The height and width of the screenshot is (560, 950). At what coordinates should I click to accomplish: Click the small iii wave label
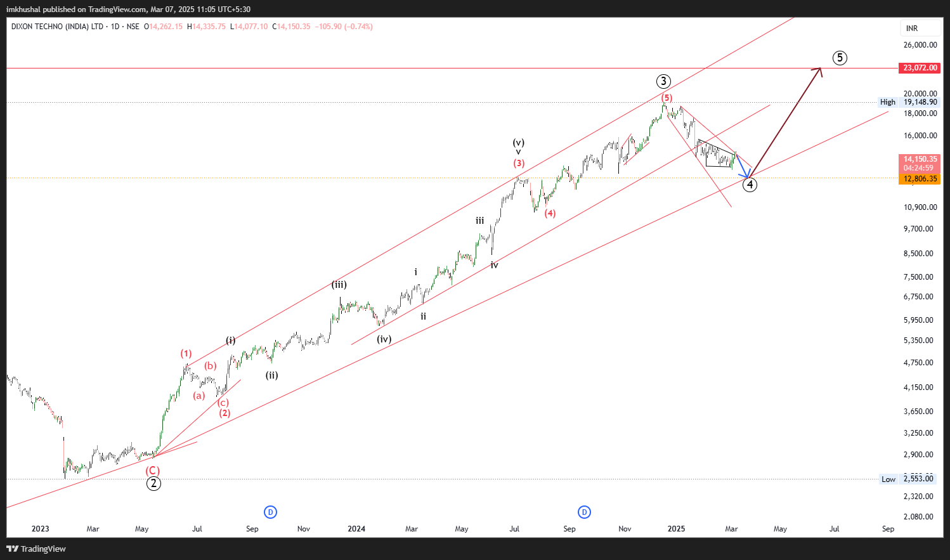coord(480,221)
